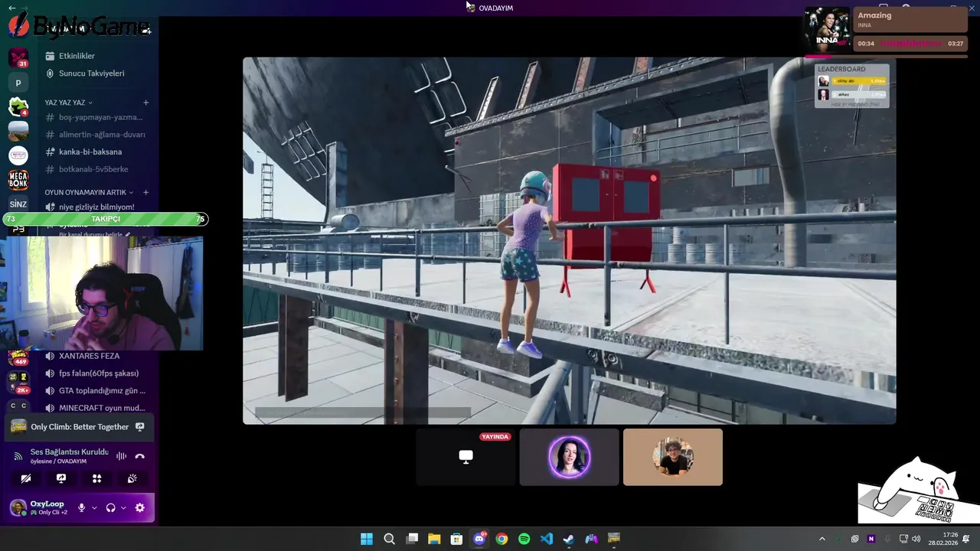Open Google Chrome from the taskbar
The image size is (980, 551).
click(501, 539)
